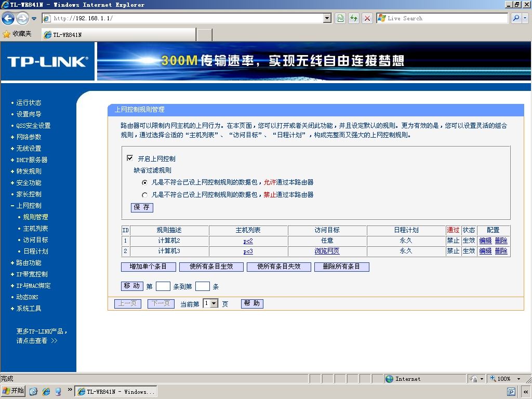This screenshot has width=532, height=399.
Task: Click the TL-WR841N taskbar window button
Action: pyautogui.click(x=116, y=392)
